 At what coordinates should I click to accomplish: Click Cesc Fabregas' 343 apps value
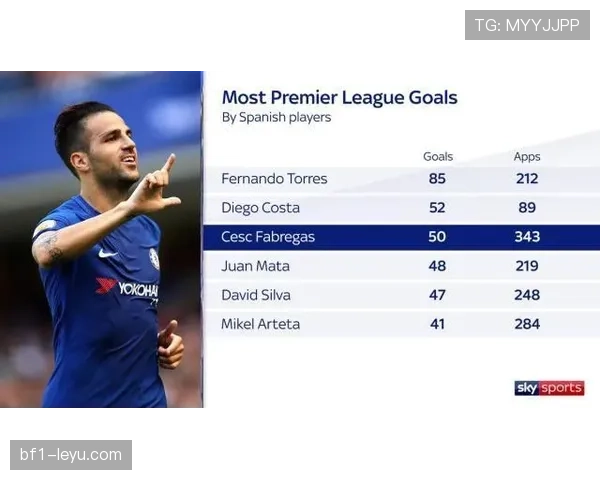point(527,237)
